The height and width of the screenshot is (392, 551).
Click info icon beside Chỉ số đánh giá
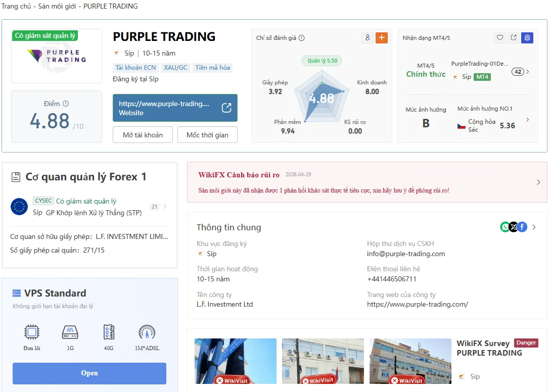tap(301, 38)
